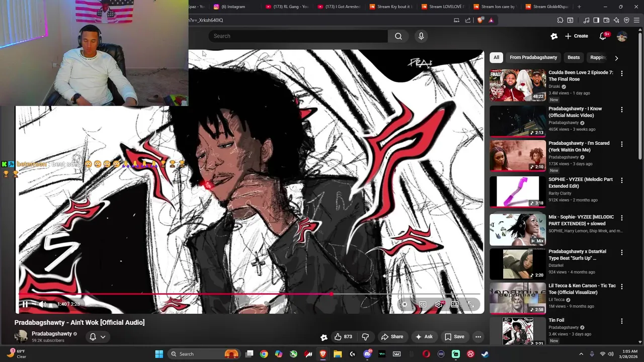Open the browser extensions puzzle icon
Viewport: 644px width, 362px height.
pyautogui.click(x=560, y=20)
